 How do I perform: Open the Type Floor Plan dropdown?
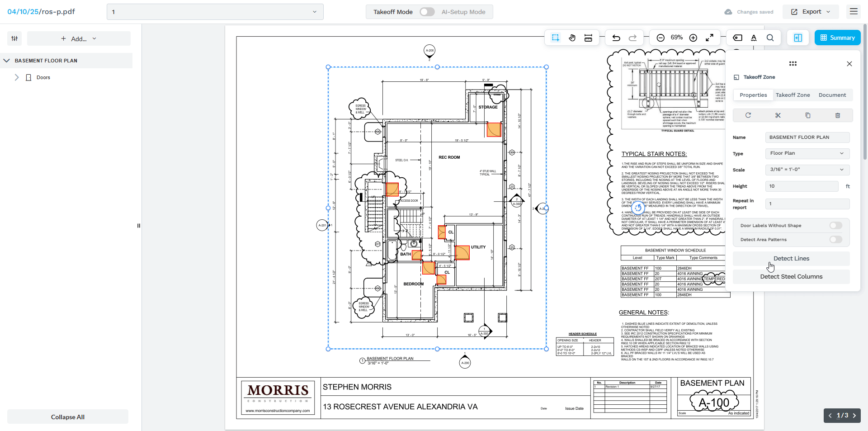pos(807,153)
